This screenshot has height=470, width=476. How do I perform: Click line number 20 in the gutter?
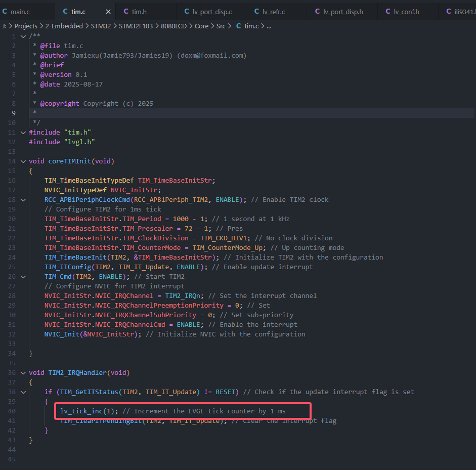click(x=12, y=219)
